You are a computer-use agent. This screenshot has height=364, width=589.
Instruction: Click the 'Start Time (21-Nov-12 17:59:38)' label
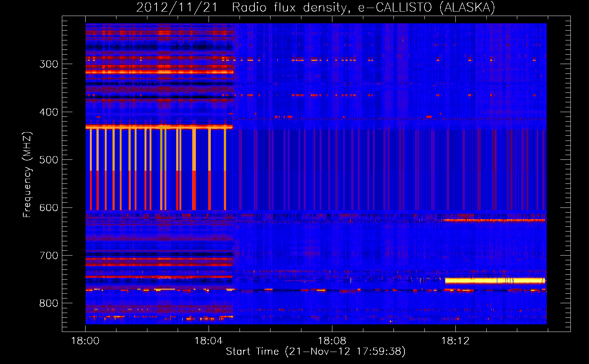pyautogui.click(x=316, y=352)
